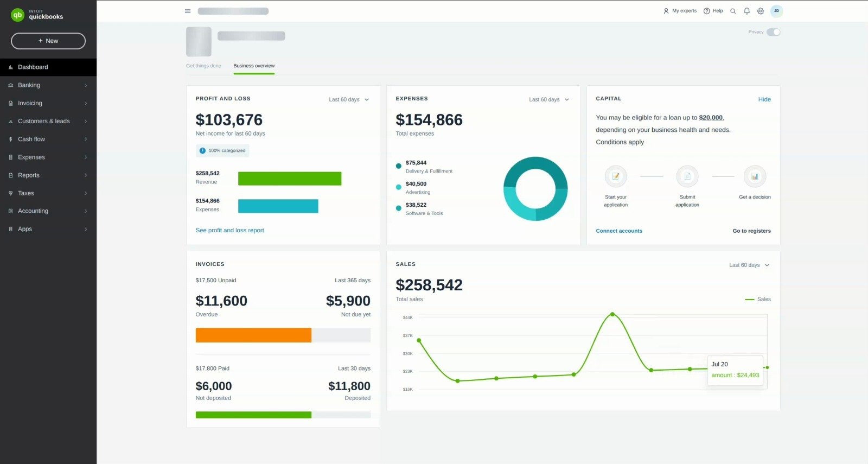
Task: Click the Taxes sidebar icon
Action: click(x=10, y=193)
